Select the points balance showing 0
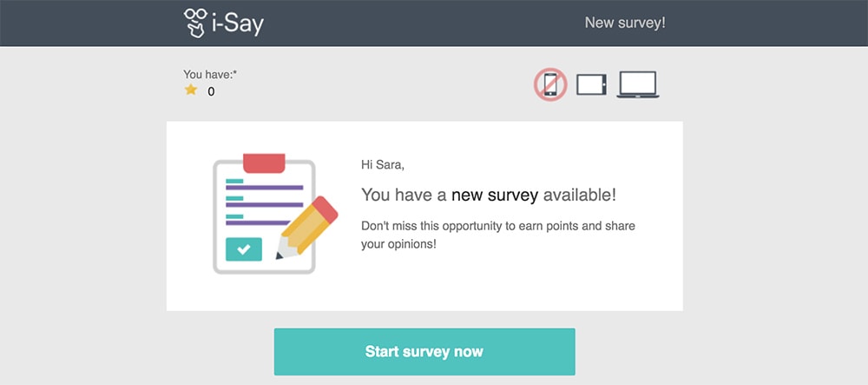The image size is (868, 385). 211,91
